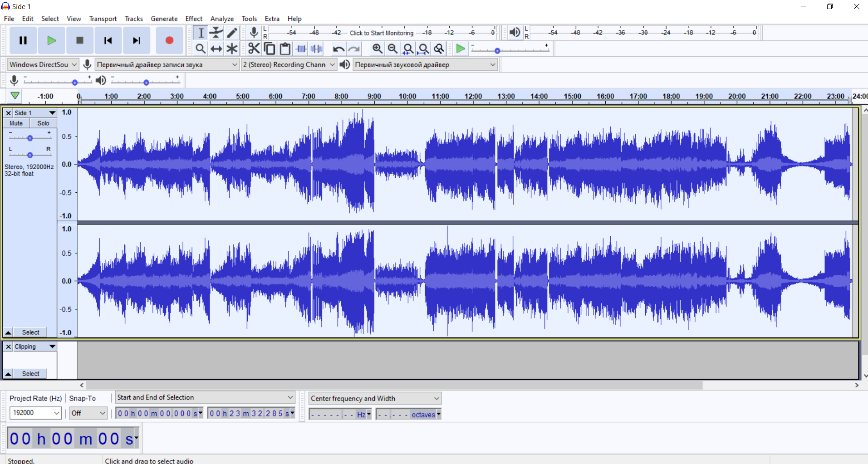
Task: Click Select button on Clipping track
Action: (x=30, y=374)
